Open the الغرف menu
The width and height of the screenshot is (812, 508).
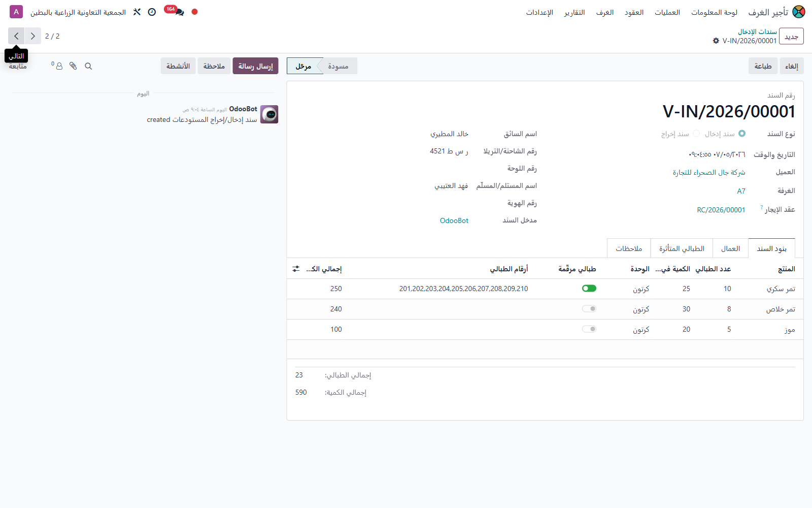point(605,12)
